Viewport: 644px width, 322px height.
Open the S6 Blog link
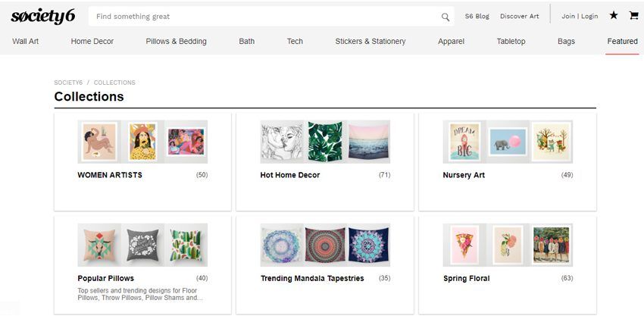pyautogui.click(x=477, y=16)
